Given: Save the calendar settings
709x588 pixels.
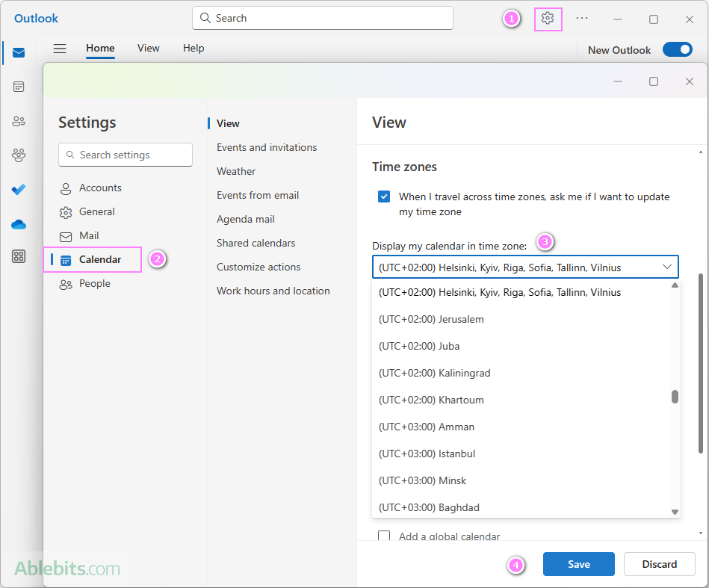Looking at the screenshot, I should 578,564.
